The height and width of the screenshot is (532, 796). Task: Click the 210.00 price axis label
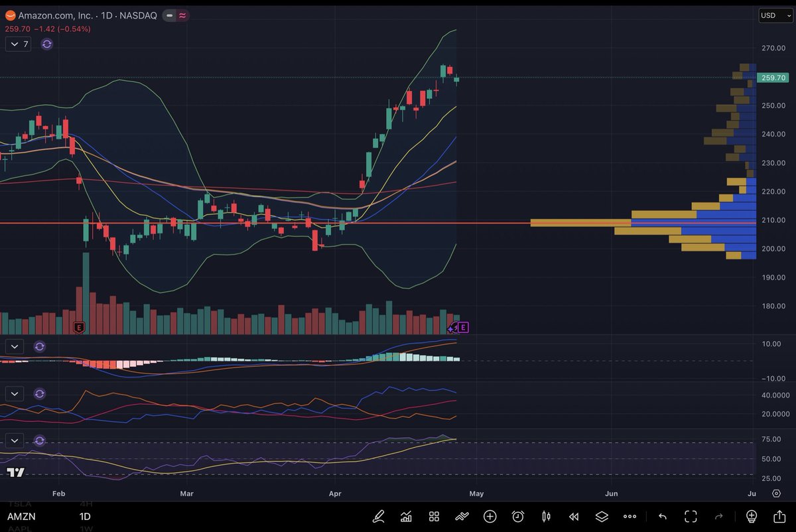tap(773, 220)
